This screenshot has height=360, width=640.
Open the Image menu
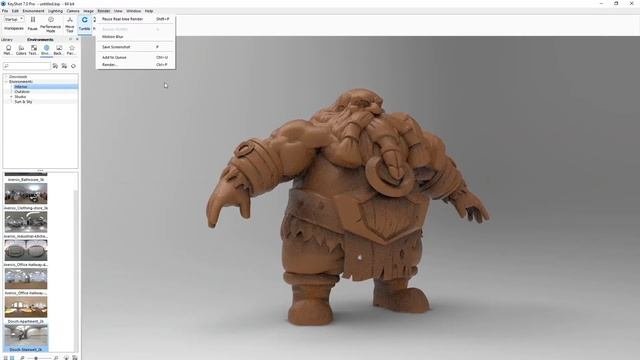pyautogui.click(x=89, y=11)
